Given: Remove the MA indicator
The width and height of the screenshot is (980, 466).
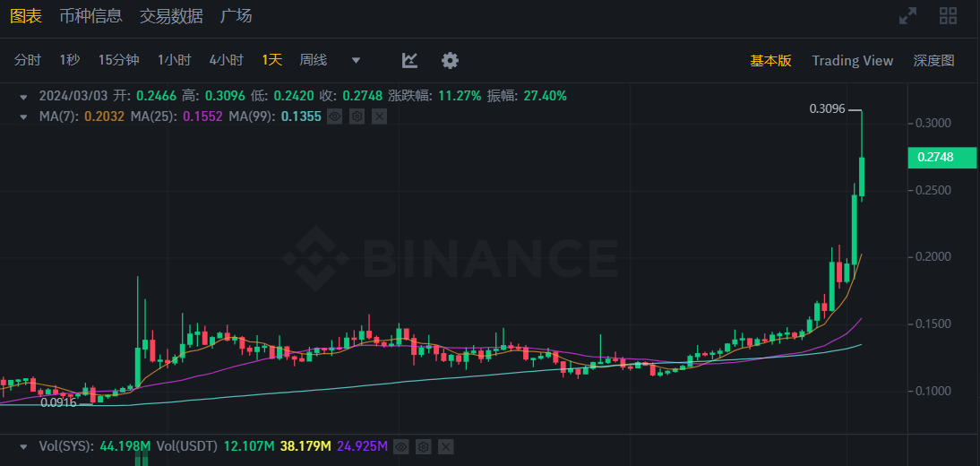Looking at the screenshot, I should 379,116.
